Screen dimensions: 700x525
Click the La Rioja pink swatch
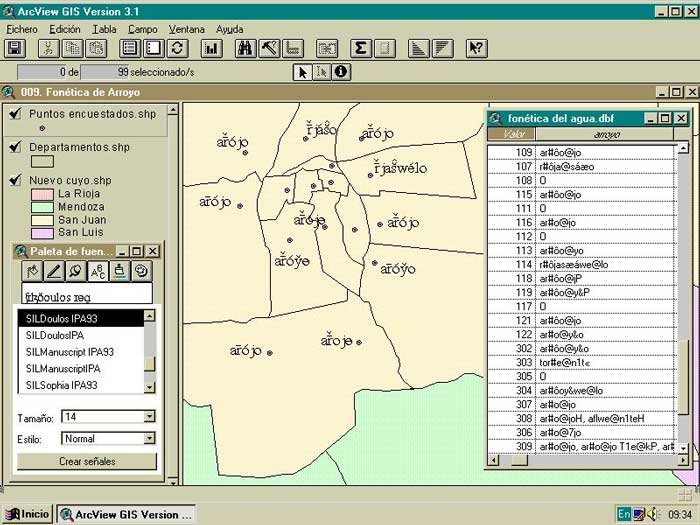42,195
